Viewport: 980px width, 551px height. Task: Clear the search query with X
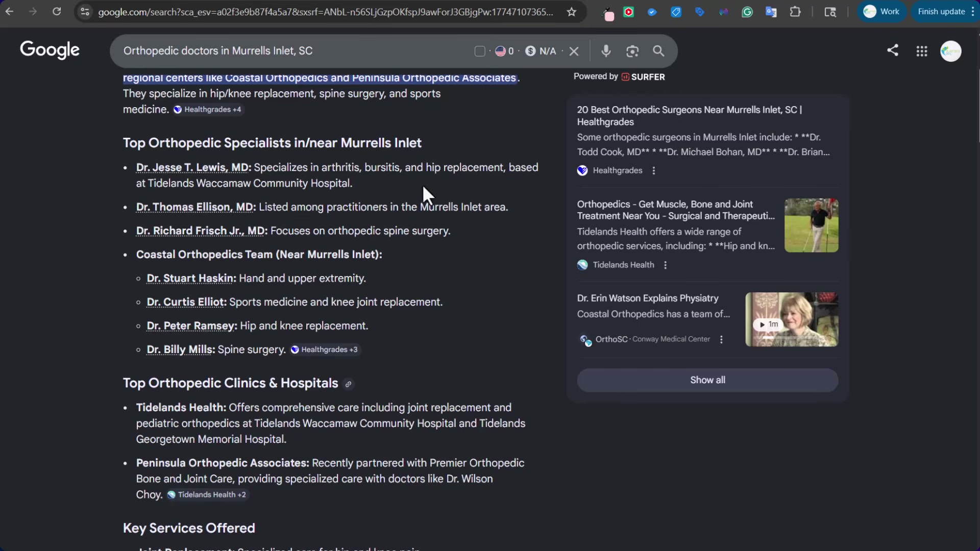574,51
